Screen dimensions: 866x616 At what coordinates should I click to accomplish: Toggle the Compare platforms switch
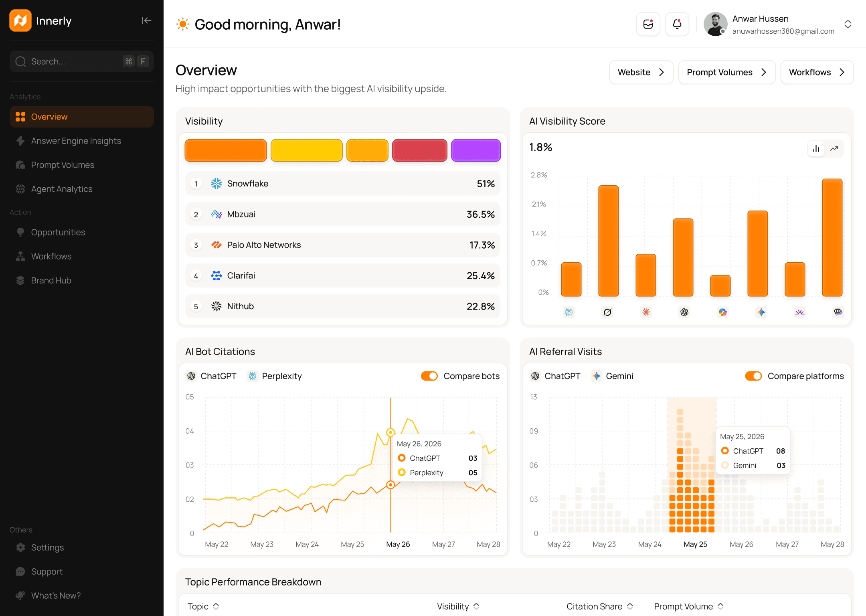coord(753,376)
